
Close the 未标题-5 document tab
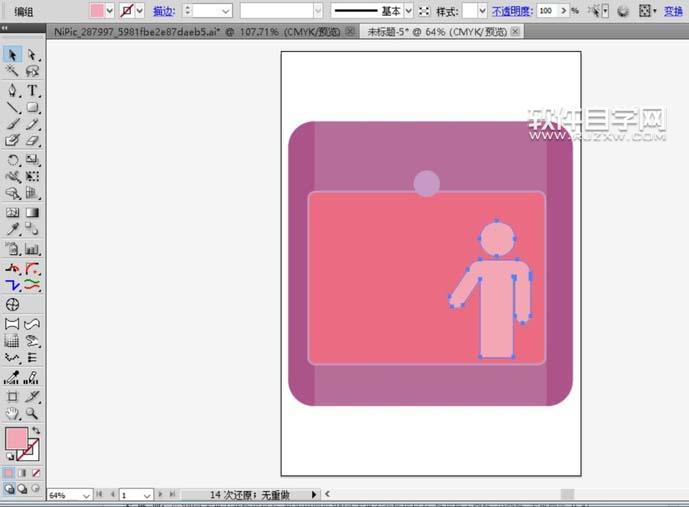pyautogui.click(x=516, y=31)
